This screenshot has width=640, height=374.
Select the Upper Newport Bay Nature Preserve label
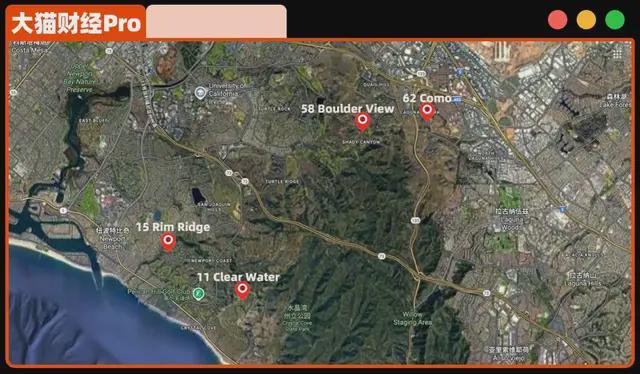coord(80,78)
